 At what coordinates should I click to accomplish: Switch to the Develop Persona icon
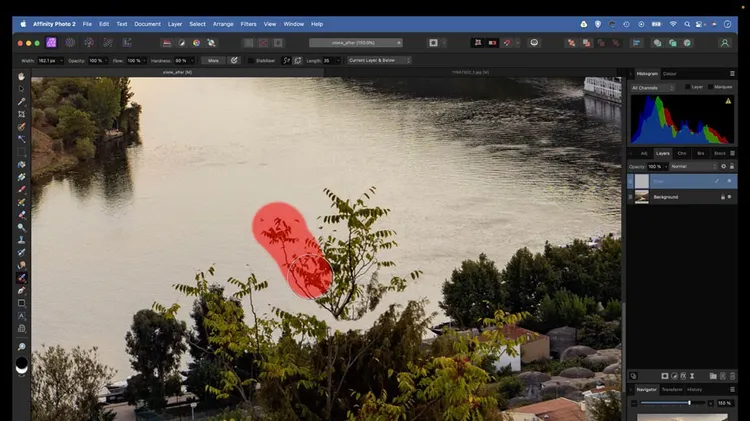pos(89,43)
